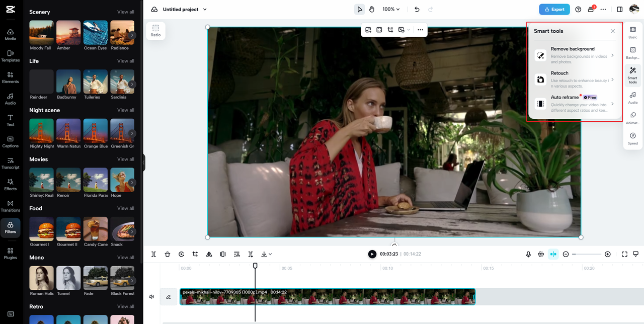Click View all for Scenery filters

[126, 12]
